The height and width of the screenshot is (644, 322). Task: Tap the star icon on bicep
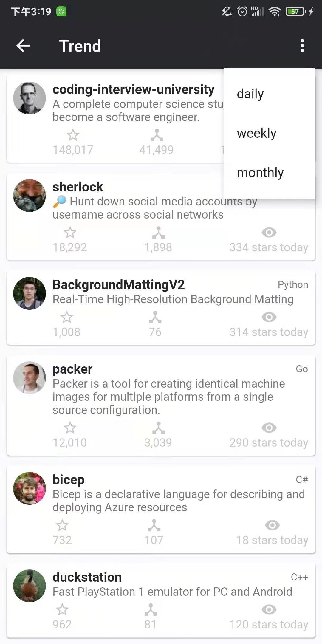(x=62, y=525)
